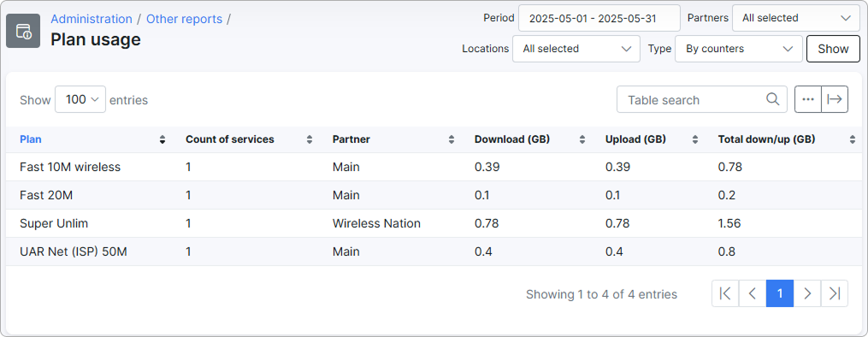Click the Download (GB) header

[x=512, y=139]
